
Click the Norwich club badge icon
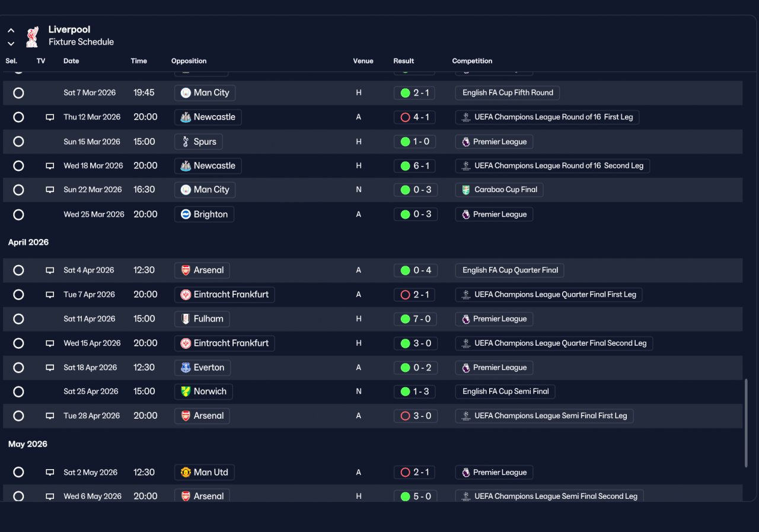pos(186,391)
